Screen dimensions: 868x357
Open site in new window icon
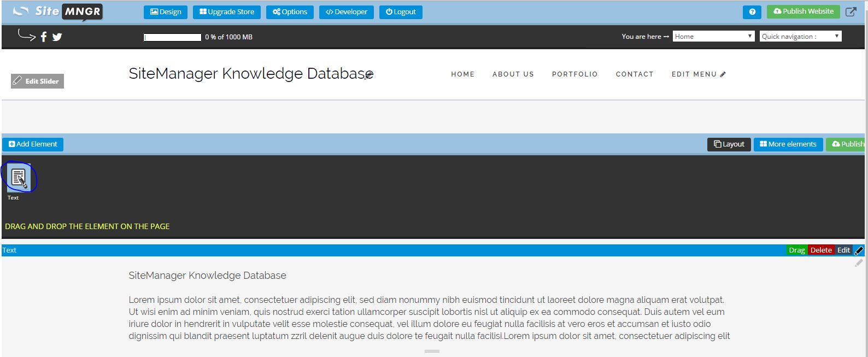(851, 11)
